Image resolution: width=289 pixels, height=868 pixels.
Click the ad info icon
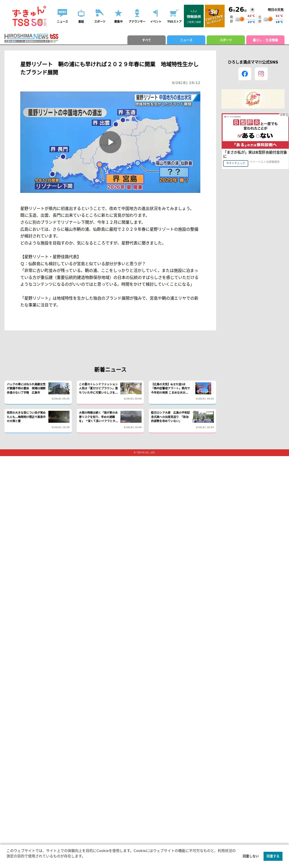(x=287, y=115)
